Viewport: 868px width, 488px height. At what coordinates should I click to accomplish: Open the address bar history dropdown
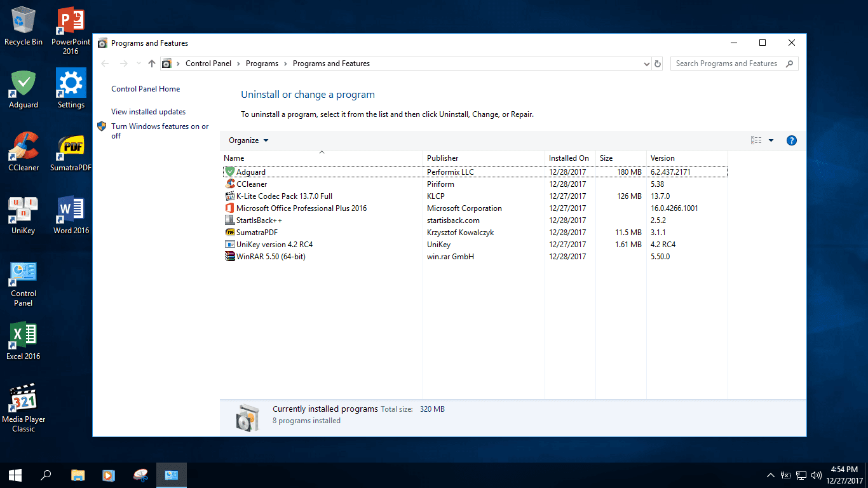click(x=646, y=63)
